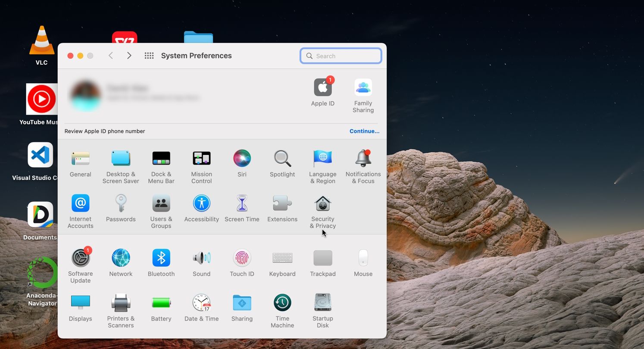Open the Network preferences
Viewport: 644px width, 349px height.
coord(121,258)
